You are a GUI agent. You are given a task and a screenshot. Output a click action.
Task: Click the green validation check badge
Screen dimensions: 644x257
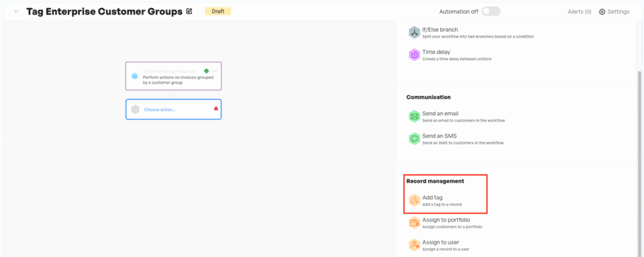click(x=206, y=71)
